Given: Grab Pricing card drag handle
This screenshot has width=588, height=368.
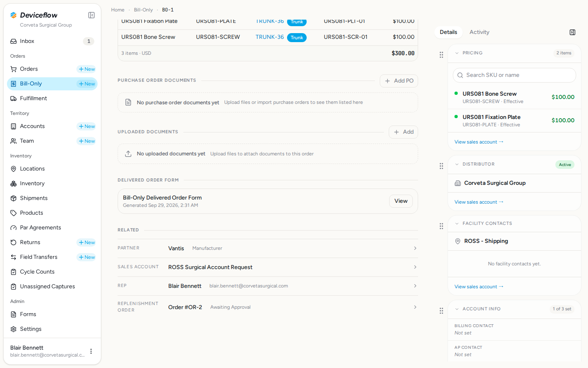Looking at the screenshot, I should (441, 55).
